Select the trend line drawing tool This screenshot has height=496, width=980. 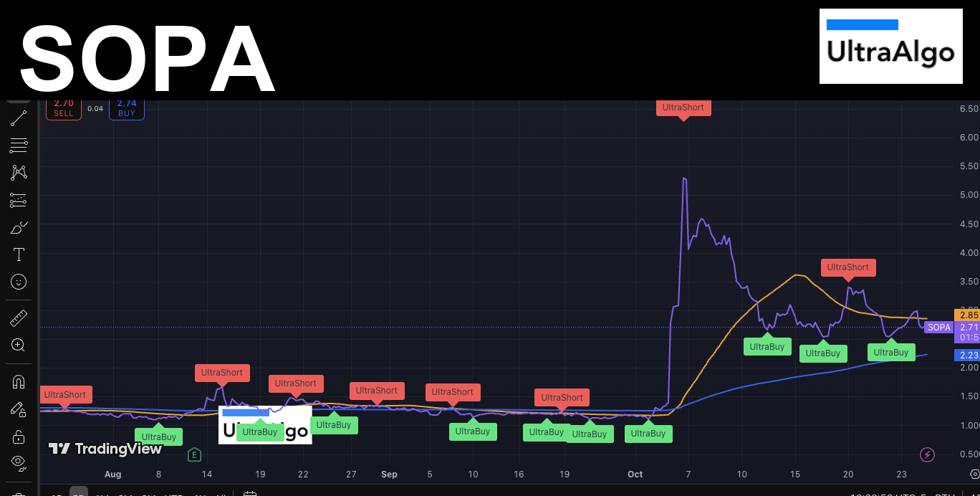point(19,118)
